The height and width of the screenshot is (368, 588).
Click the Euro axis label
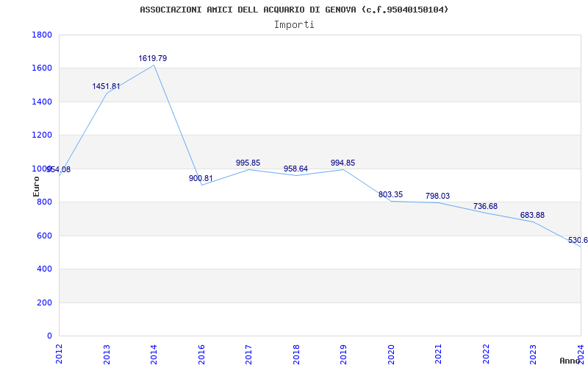36,186
